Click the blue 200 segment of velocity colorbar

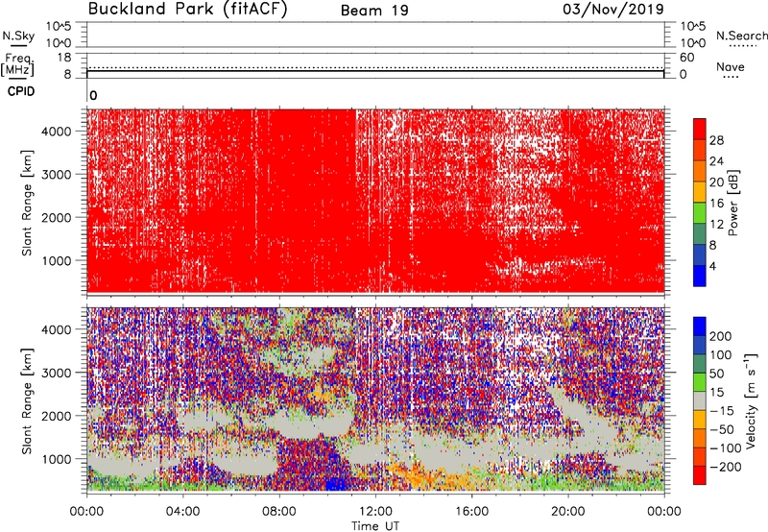700,326
